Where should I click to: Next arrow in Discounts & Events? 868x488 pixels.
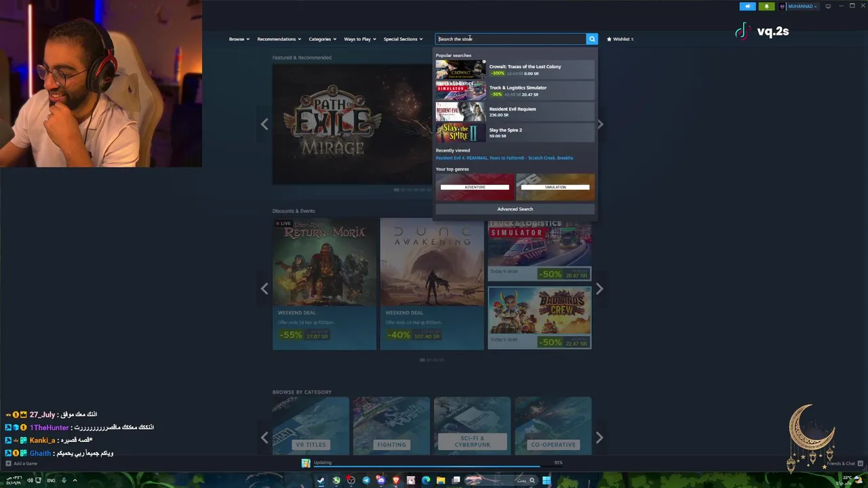coord(599,289)
